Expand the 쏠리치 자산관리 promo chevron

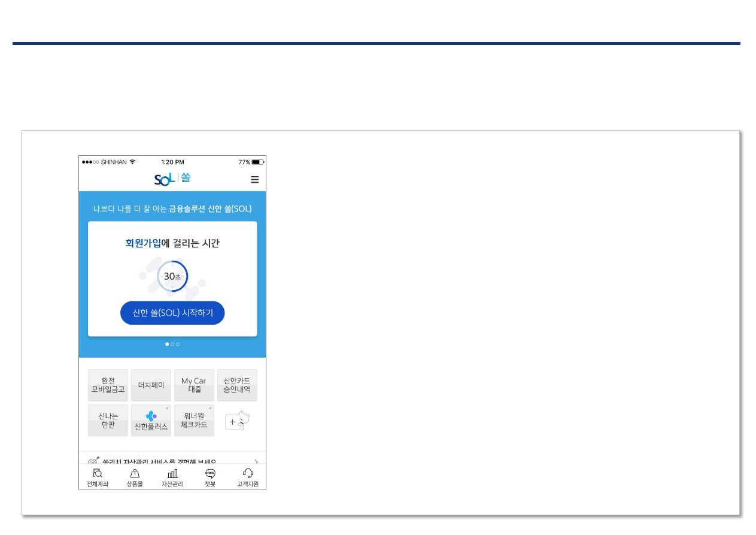[x=256, y=462]
